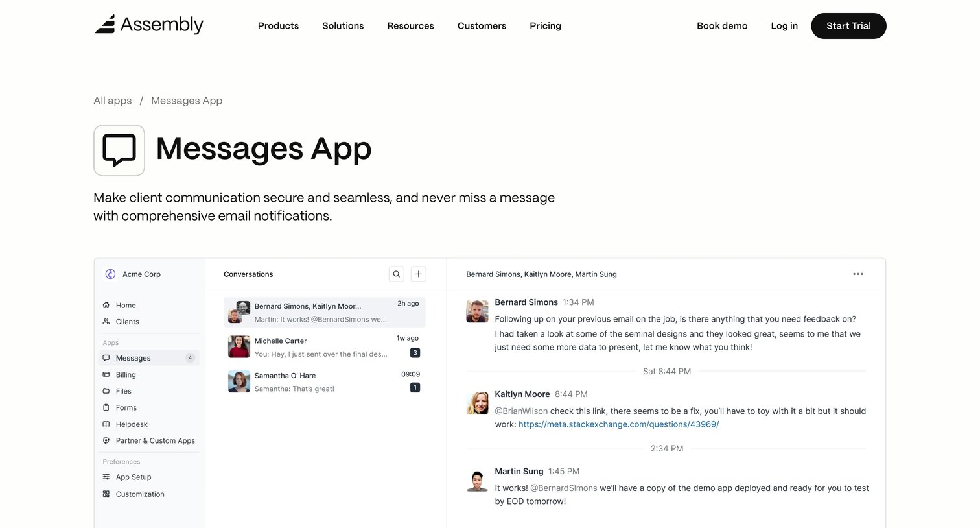This screenshot has width=980, height=528.
Task: Search conversations with magnifier icon
Action: [x=397, y=274]
